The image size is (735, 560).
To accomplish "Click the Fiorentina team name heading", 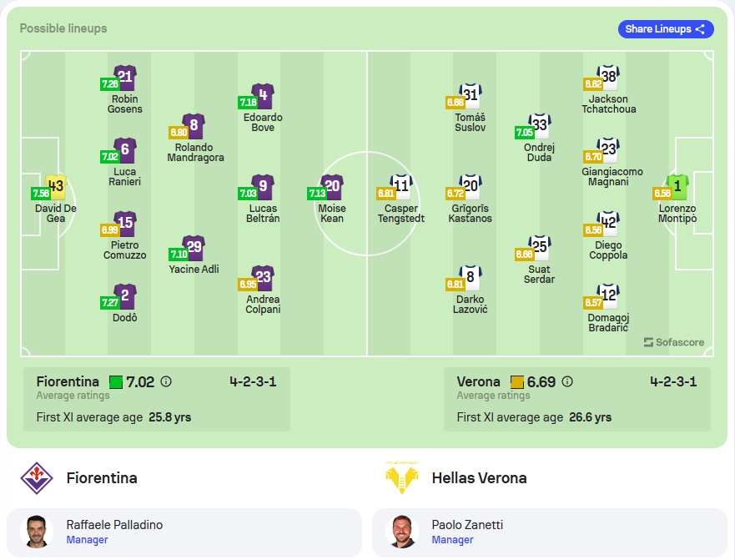I will [x=102, y=478].
